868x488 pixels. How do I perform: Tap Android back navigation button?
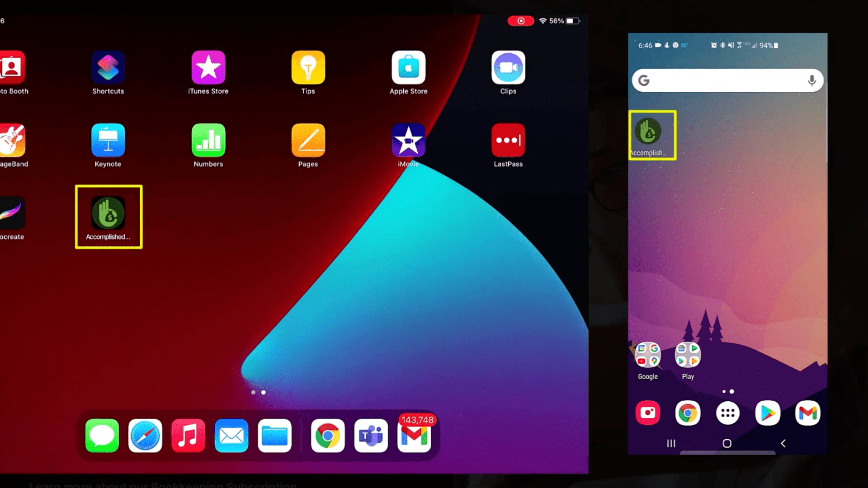[x=783, y=443]
